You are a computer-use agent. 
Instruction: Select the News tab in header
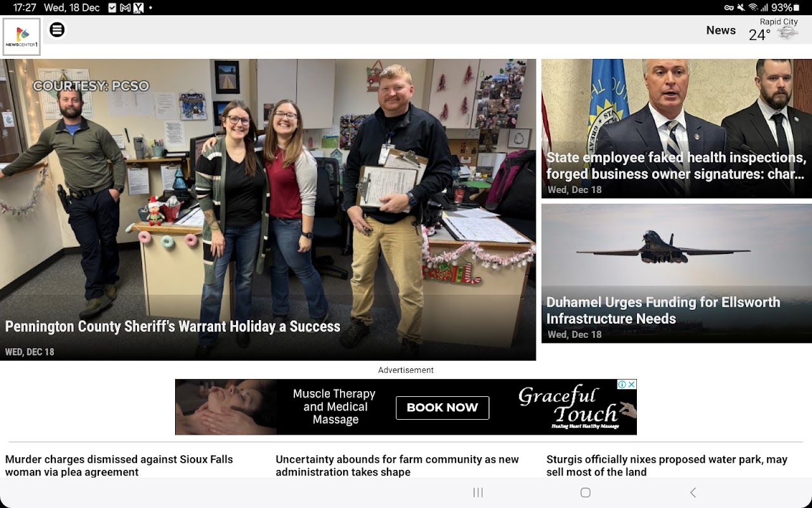tap(721, 30)
